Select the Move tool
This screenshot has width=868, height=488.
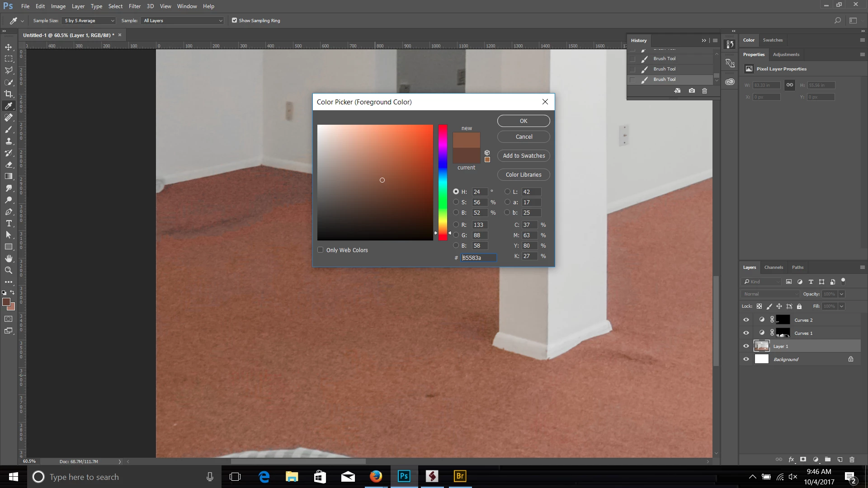(9, 47)
